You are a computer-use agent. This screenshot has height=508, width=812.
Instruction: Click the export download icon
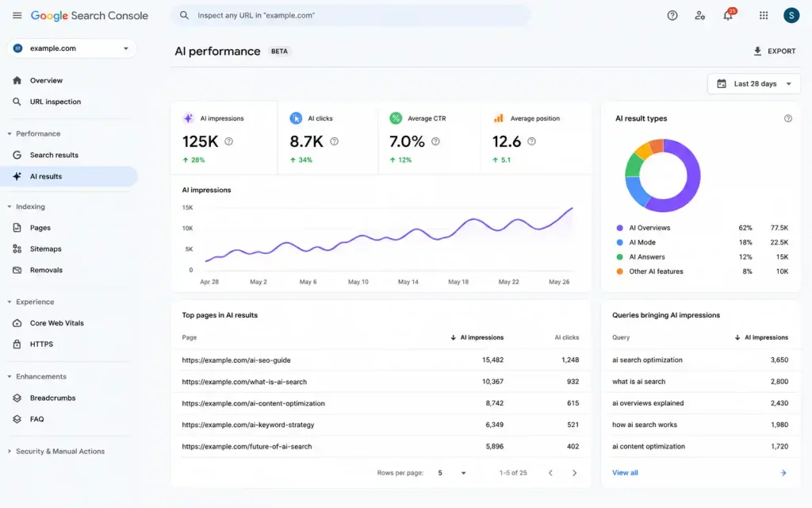(757, 51)
